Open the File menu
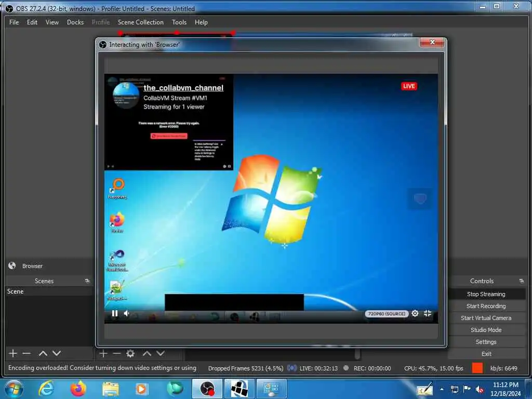The width and height of the screenshot is (532, 399). [14, 22]
